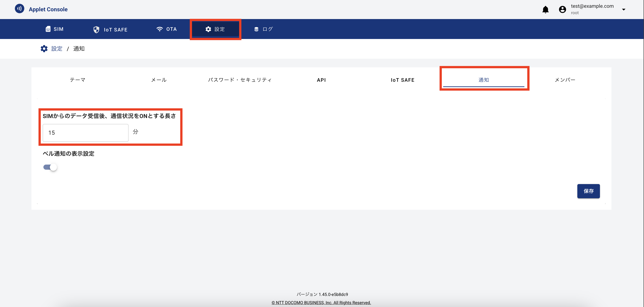Open the メール settings tab

pos(159,80)
